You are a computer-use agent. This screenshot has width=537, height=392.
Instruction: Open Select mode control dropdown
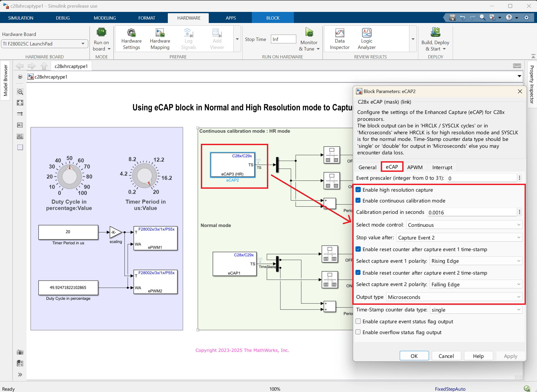(464, 225)
